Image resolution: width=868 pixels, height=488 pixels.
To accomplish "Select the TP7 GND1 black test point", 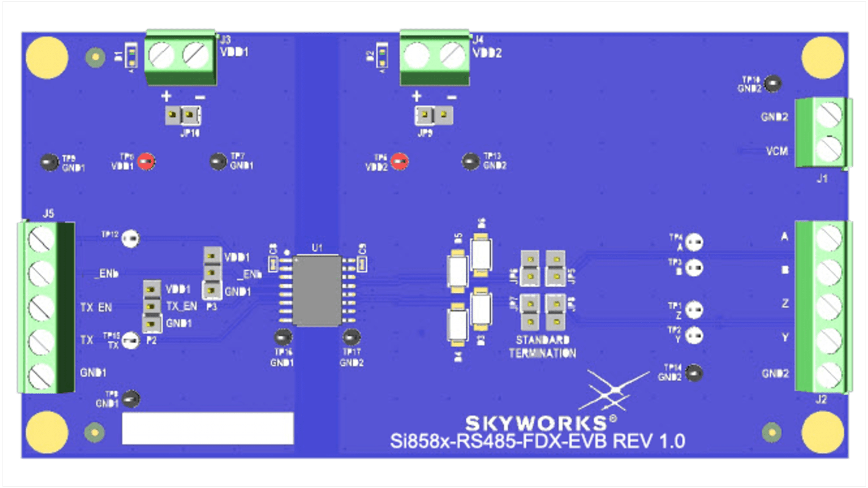I will pyautogui.click(x=218, y=162).
